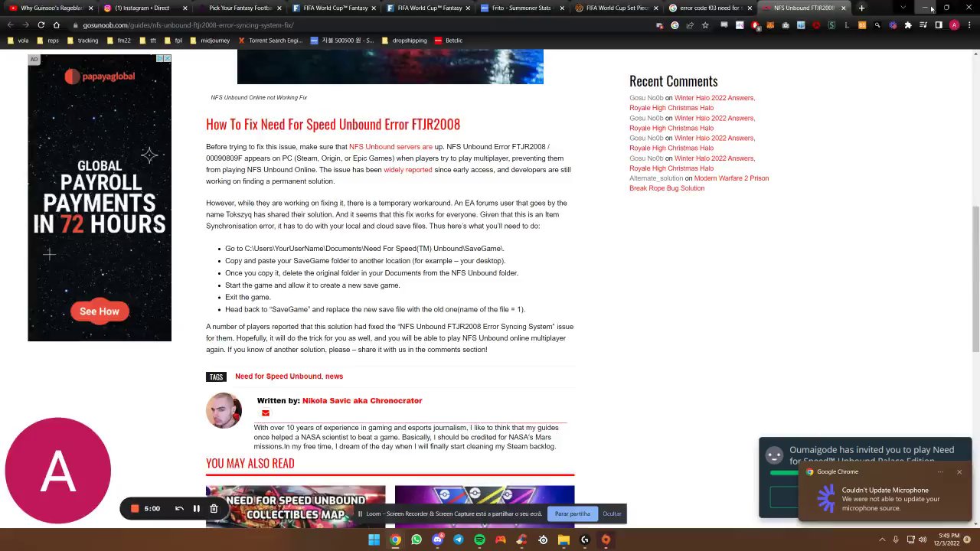Open the clock showing 5:49 PM
Viewport: 980px width, 551px height.
pos(946,540)
